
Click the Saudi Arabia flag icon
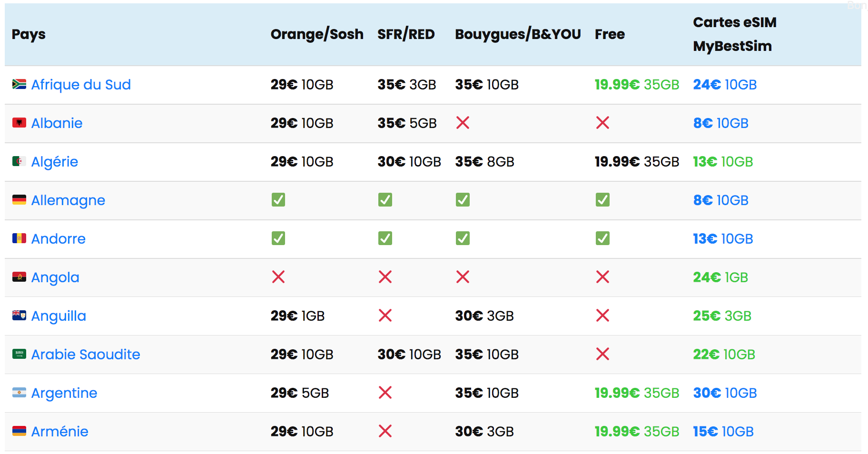click(x=19, y=354)
